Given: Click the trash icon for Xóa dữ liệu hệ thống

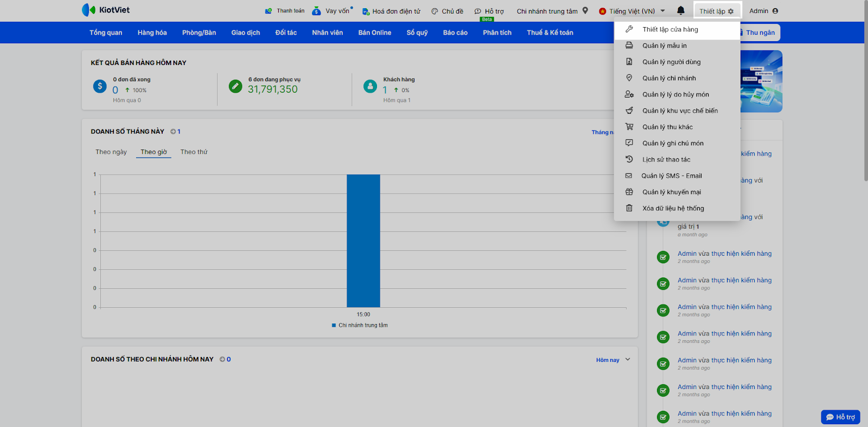Looking at the screenshot, I should (x=629, y=208).
